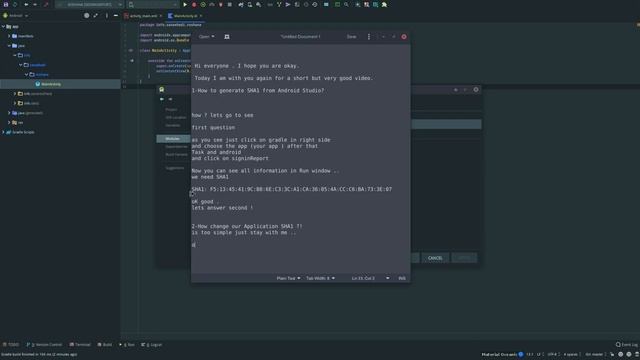Viewport: 640px width, 360px height.
Task: Click the line '2-How change our Application SHA1 ?!'
Action: point(247,226)
